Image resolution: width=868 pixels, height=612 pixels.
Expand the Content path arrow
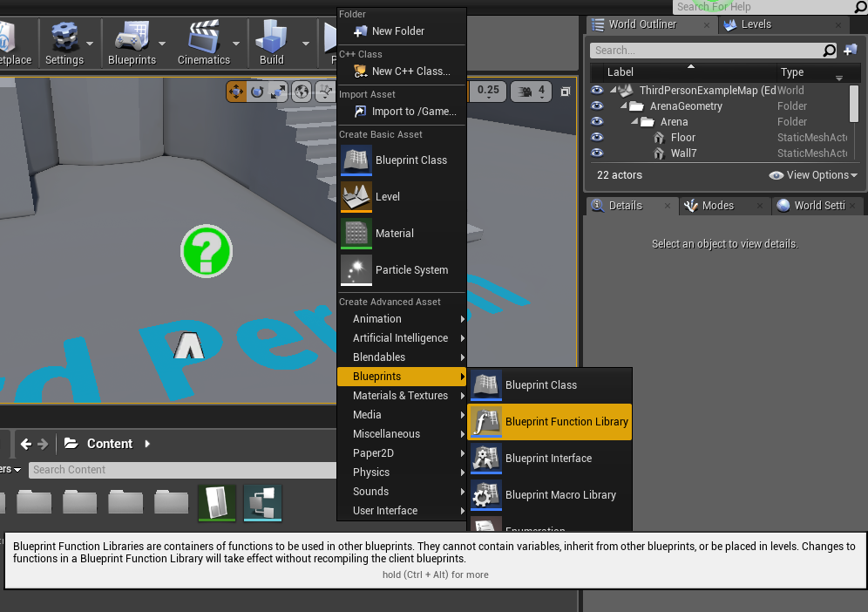click(x=147, y=444)
